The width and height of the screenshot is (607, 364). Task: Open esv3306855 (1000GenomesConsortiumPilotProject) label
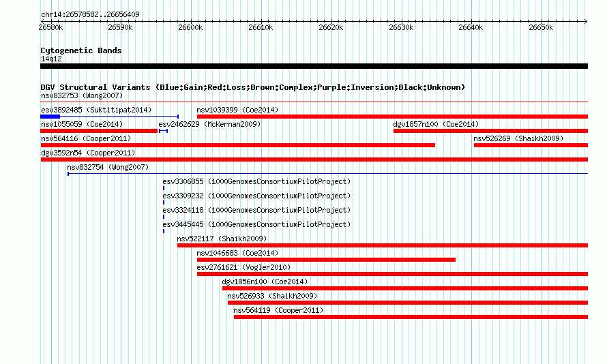tap(256, 181)
